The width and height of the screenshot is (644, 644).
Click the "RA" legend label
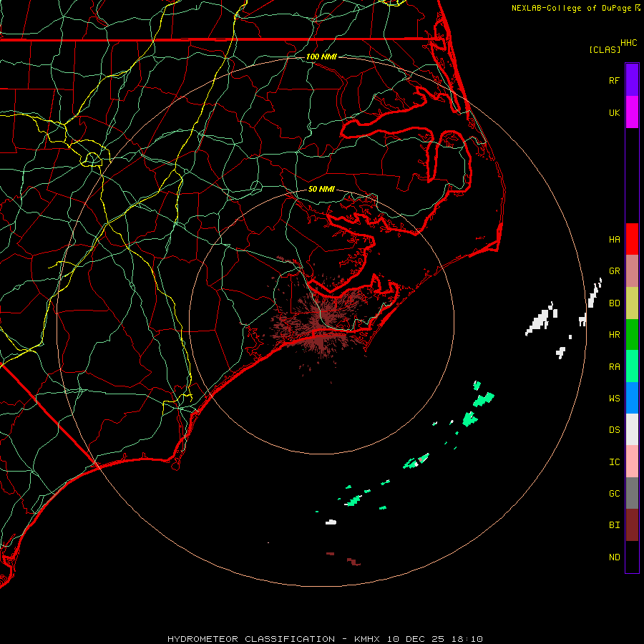[x=614, y=366]
